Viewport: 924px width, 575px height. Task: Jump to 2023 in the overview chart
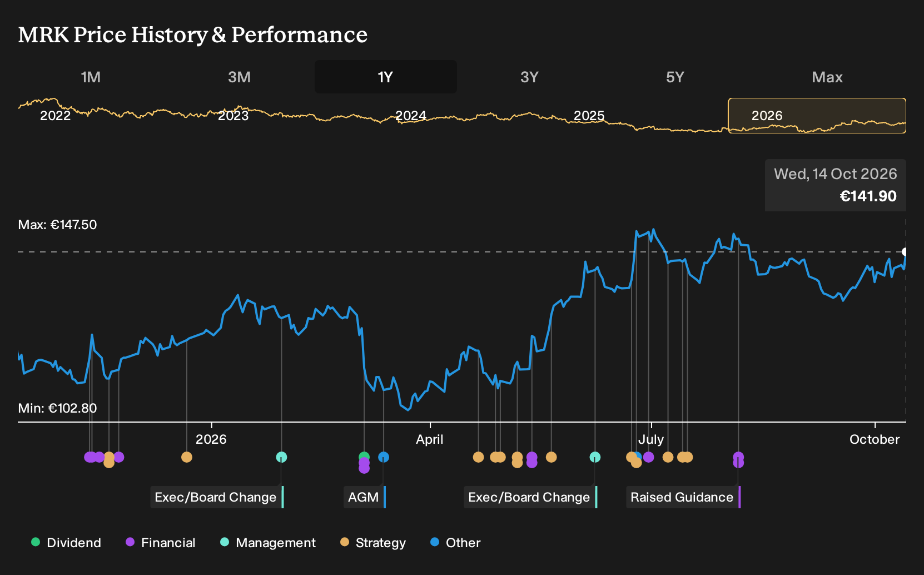[x=233, y=116]
